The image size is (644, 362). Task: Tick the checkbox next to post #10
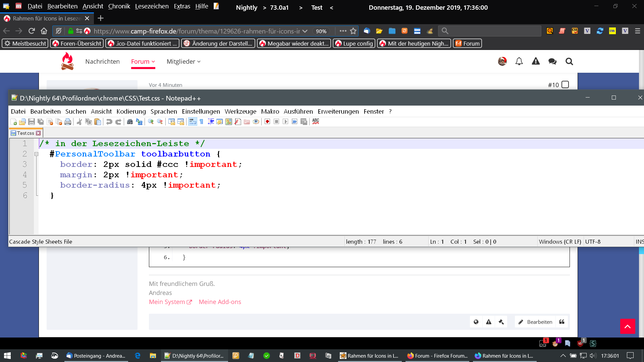pos(565,84)
